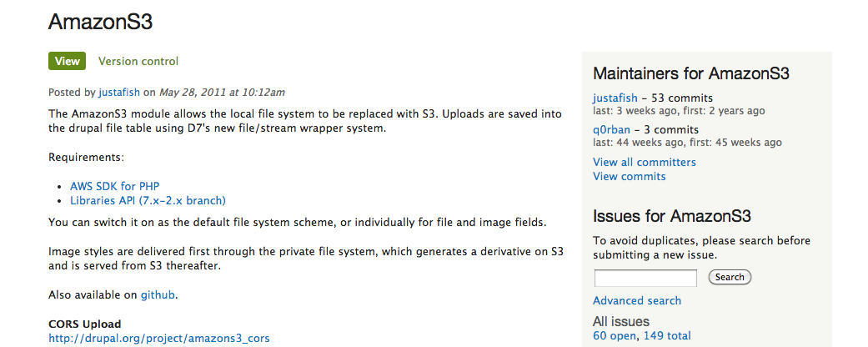The image size is (868, 347).
Task: Open the View tab
Action: [x=67, y=61]
